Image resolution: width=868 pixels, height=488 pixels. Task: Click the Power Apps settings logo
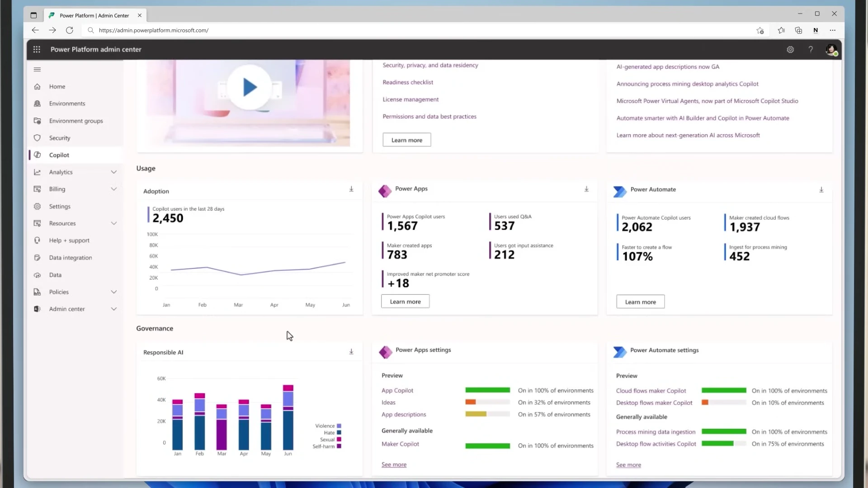click(385, 352)
